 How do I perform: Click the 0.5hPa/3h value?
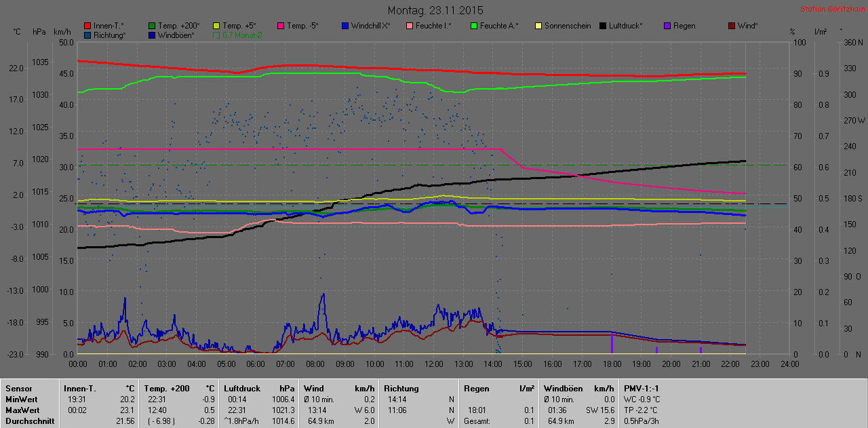(641, 421)
